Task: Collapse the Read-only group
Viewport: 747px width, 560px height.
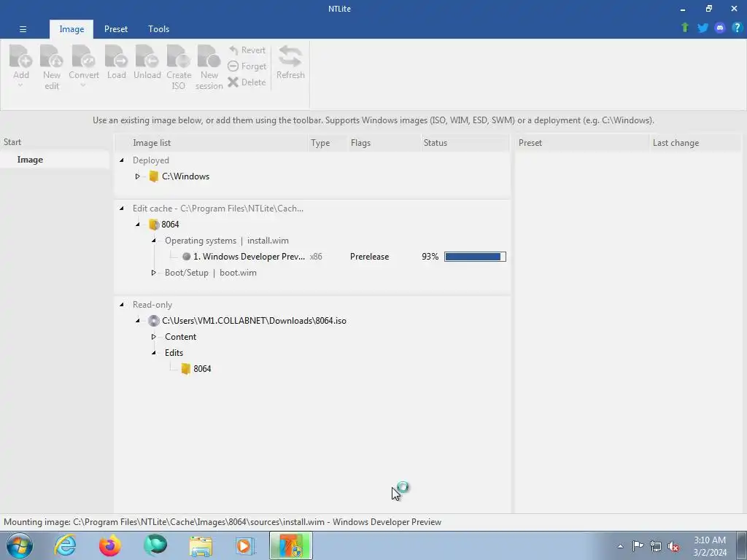Action: click(x=122, y=305)
